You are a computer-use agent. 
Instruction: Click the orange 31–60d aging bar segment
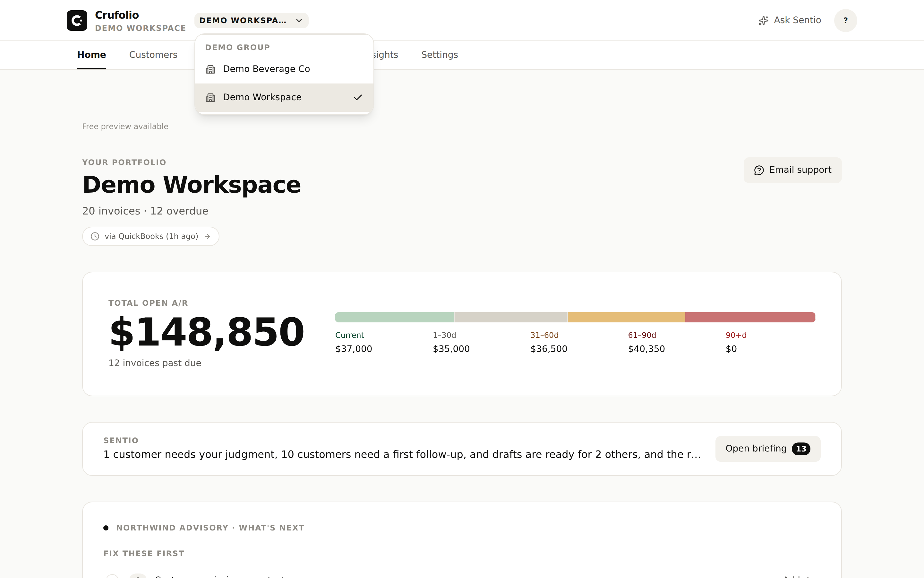point(626,317)
